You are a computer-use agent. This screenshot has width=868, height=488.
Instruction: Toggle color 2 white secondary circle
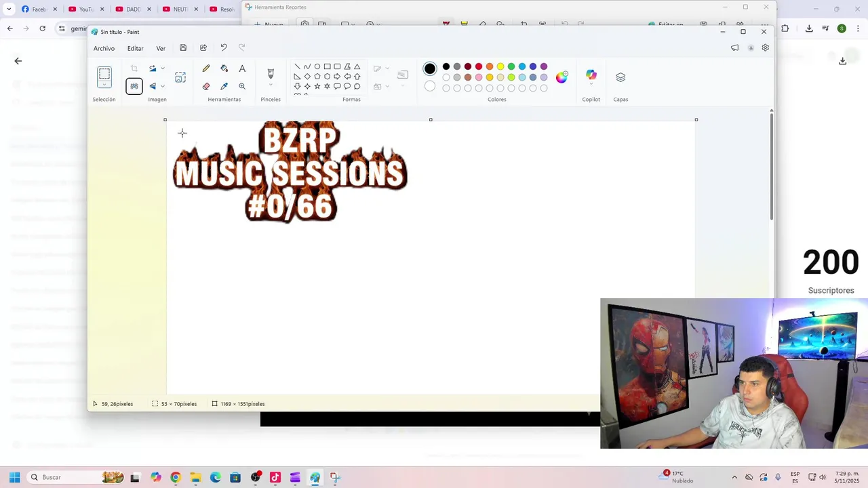pos(430,86)
